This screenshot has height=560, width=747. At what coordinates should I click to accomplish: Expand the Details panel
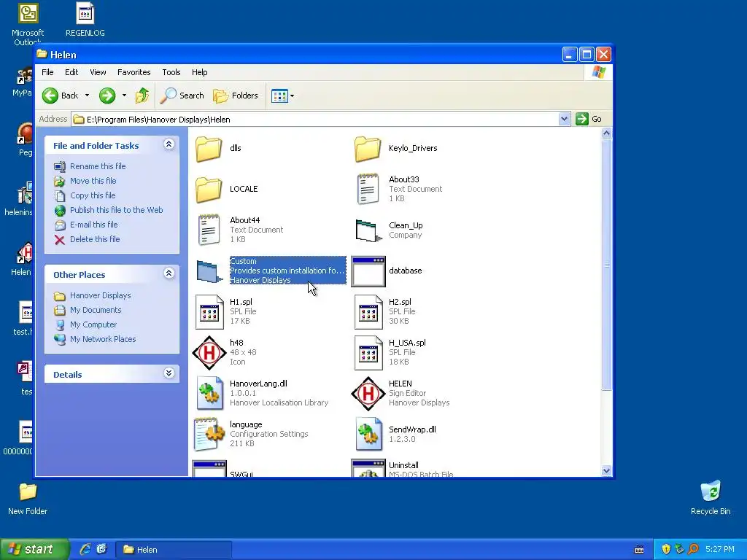click(169, 373)
